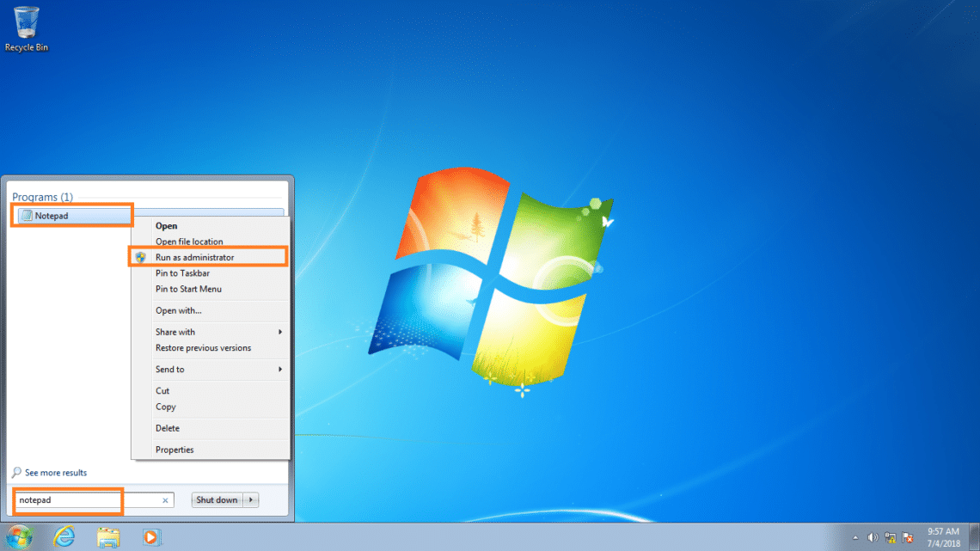Select Run as administrator
The width and height of the screenshot is (980, 551).
coord(194,257)
